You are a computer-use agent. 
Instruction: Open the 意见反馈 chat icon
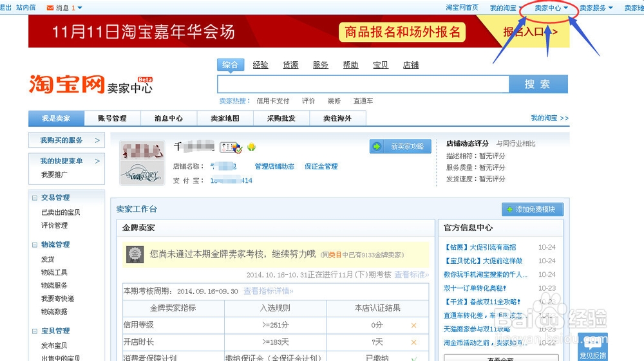click(x=592, y=347)
